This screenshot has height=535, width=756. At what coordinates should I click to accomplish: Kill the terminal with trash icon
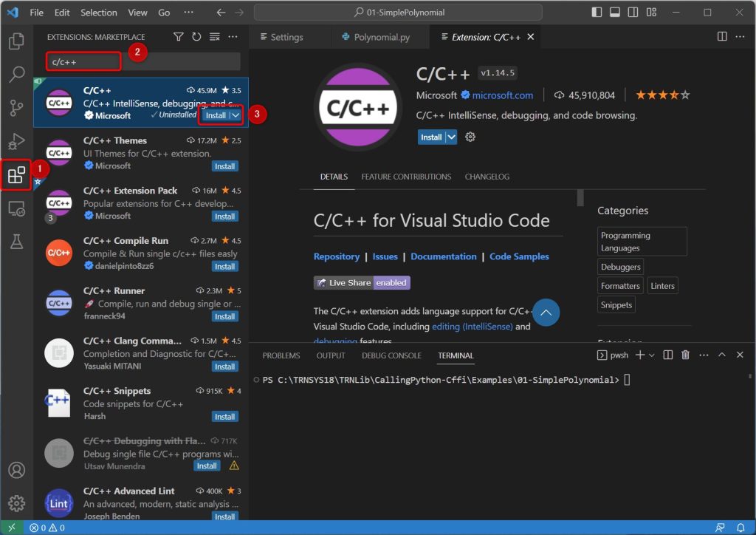pos(685,355)
